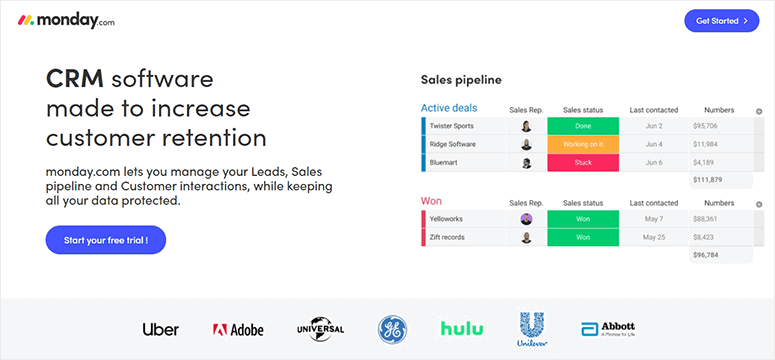Screen dimensions: 775x360
Task: Open the green Done status for Twister Sports
Action: pyautogui.click(x=583, y=126)
